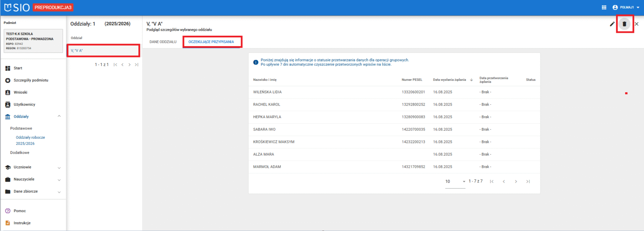This screenshot has width=644, height=231.
Task: Open the apps grid icon in header
Action: click(604, 7)
